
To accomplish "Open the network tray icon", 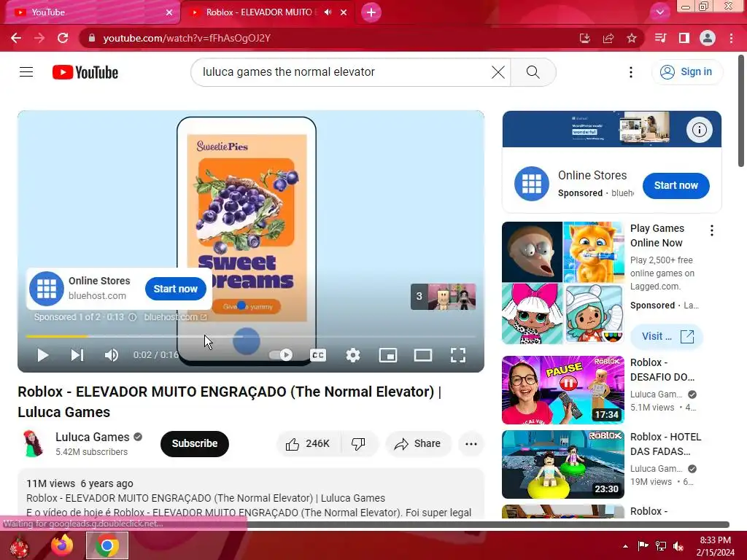I will pyautogui.click(x=661, y=546).
